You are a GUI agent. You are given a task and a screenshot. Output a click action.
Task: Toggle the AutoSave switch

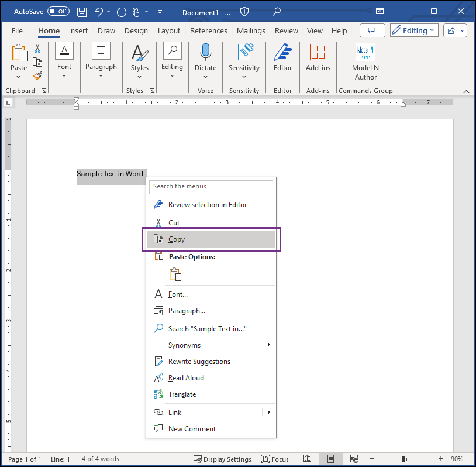58,12
